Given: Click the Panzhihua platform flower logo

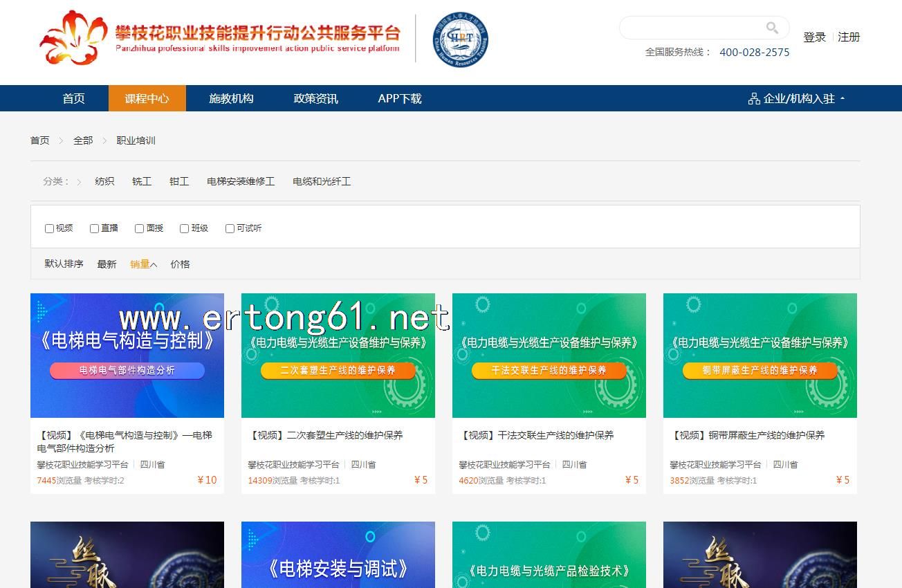Looking at the screenshot, I should (73, 38).
